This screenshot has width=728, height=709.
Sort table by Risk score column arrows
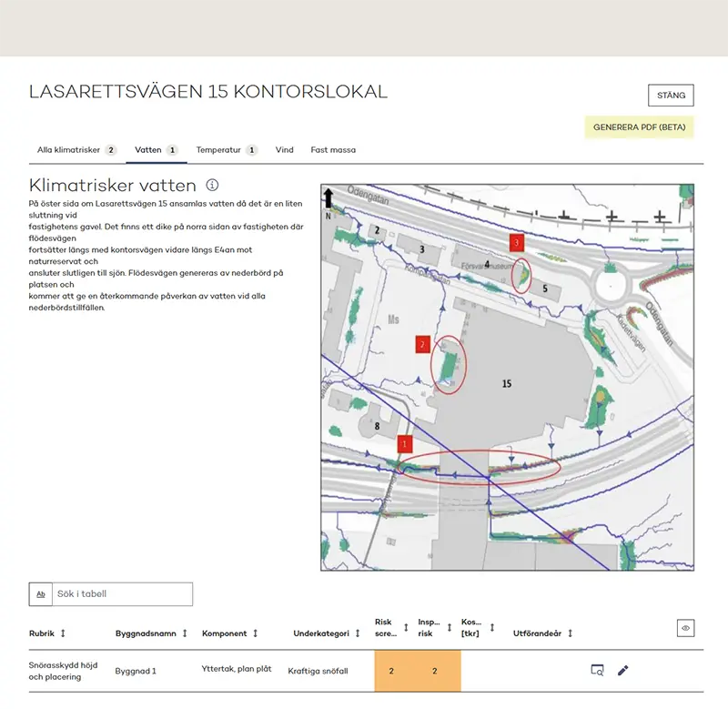[x=406, y=627]
